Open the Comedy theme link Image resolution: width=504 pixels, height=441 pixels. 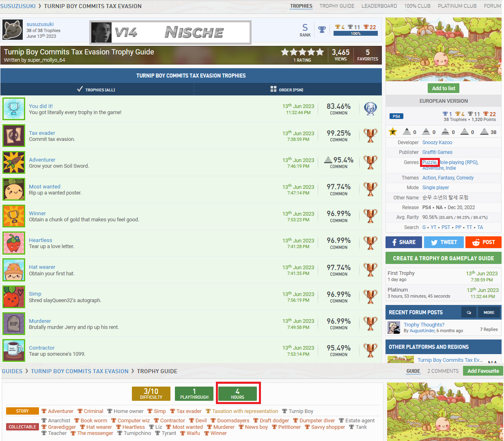click(x=465, y=178)
